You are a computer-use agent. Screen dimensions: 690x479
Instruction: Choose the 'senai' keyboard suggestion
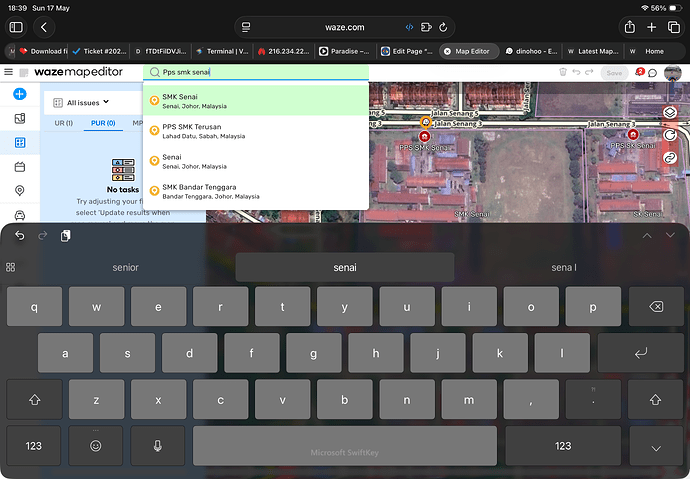[x=345, y=267]
